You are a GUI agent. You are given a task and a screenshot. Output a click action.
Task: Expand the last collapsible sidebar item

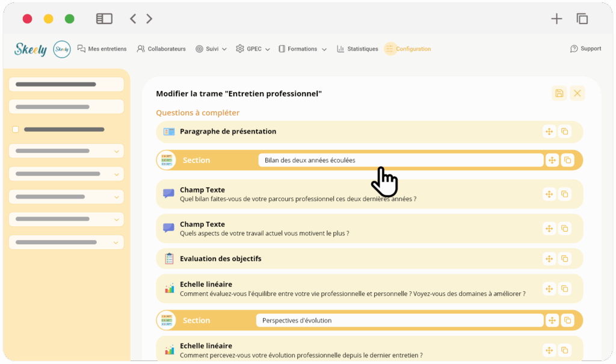(66, 242)
